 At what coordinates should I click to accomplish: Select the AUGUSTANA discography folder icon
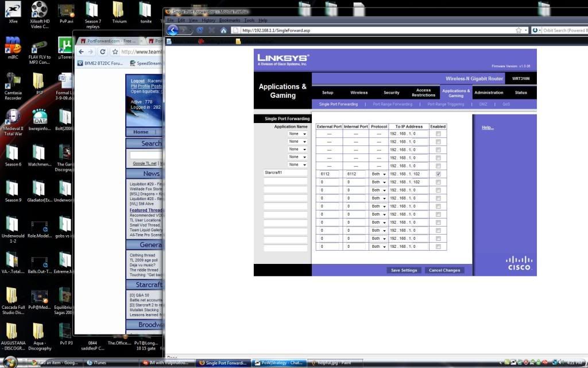click(x=13, y=336)
